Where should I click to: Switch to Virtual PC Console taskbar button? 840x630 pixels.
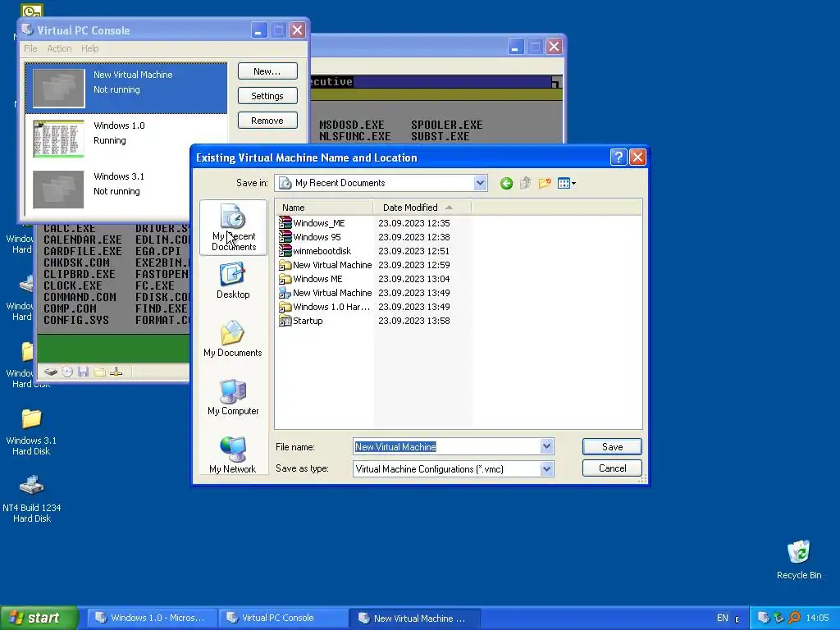click(284, 618)
